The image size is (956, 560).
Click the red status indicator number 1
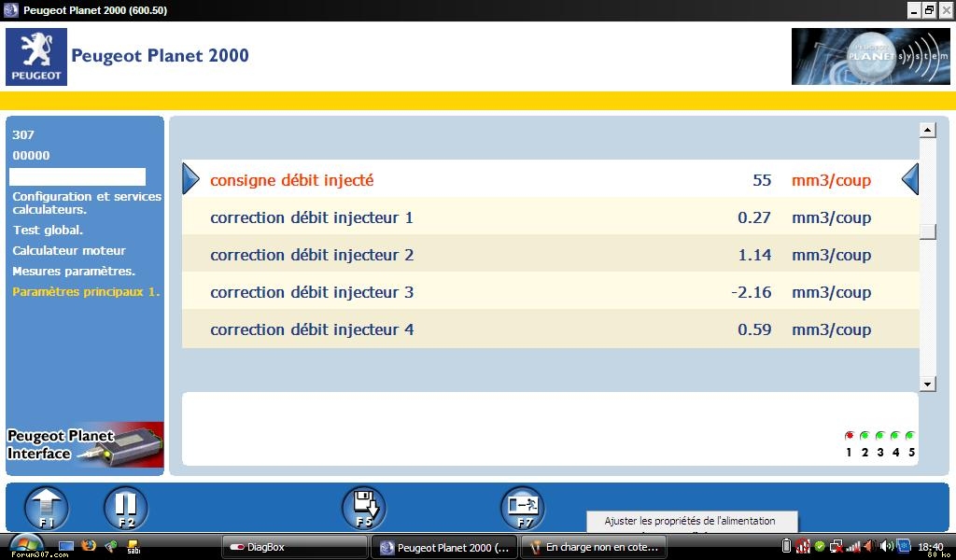click(849, 436)
